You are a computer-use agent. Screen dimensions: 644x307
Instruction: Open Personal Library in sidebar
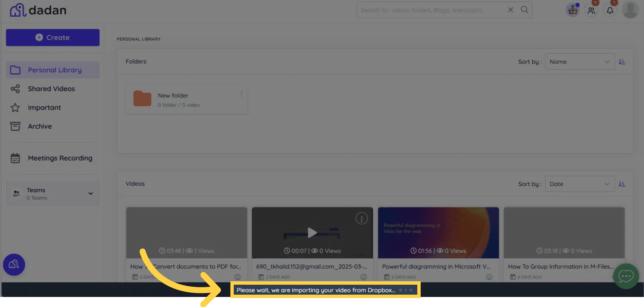53,70
